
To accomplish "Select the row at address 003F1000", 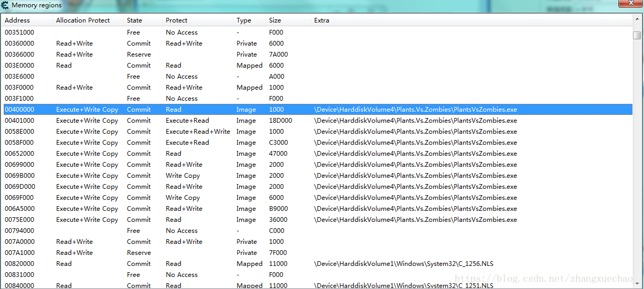I will coord(317,99).
